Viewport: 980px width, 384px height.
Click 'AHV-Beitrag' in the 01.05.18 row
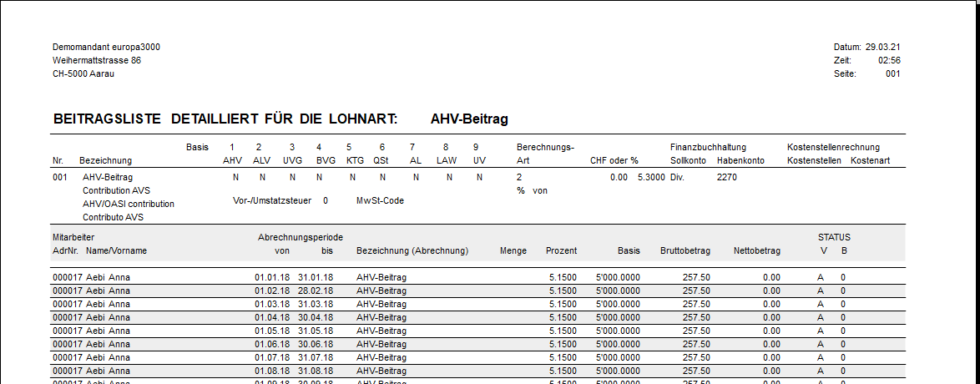pyautogui.click(x=381, y=331)
